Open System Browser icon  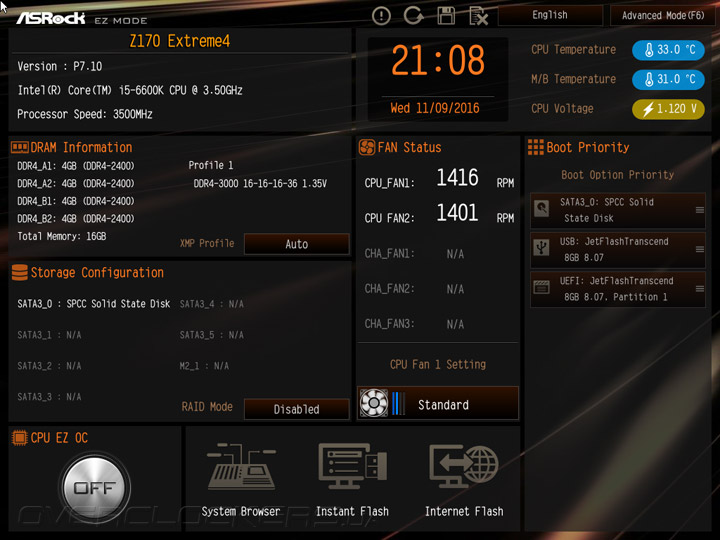[241, 467]
